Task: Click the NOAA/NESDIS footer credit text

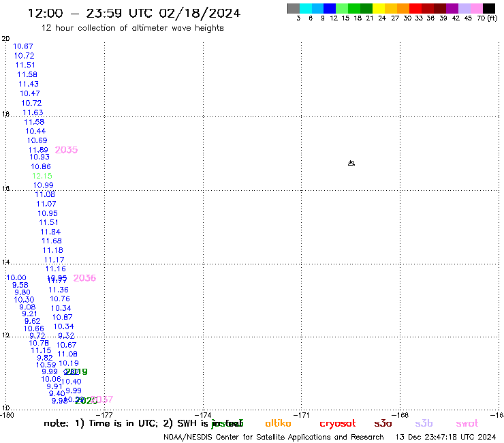Action: (x=274, y=437)
